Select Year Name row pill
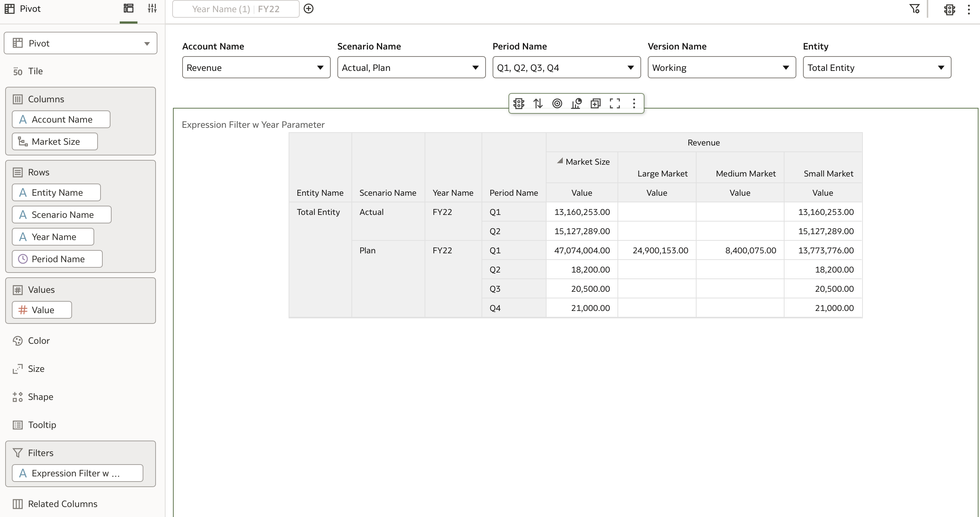Image resolution: width=980 pixels, height=517 pixels. (53, 237)
